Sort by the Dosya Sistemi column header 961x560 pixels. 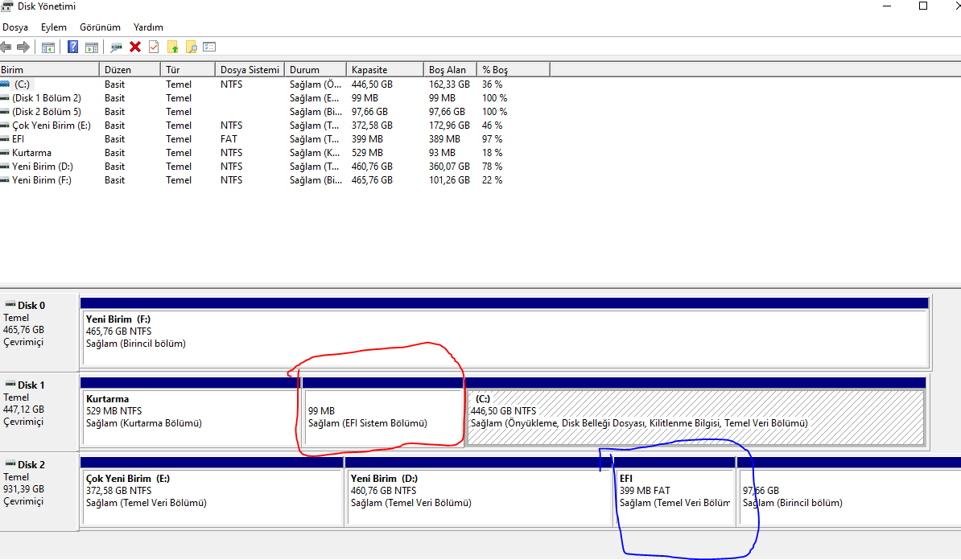tap(250, 70)
